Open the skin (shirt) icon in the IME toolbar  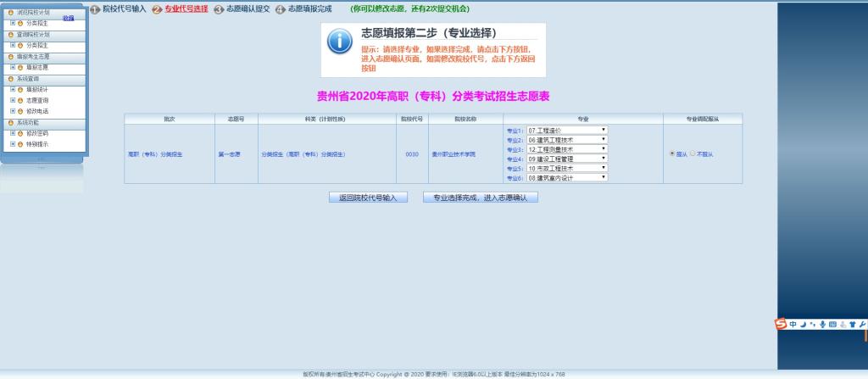coord(853,324)
